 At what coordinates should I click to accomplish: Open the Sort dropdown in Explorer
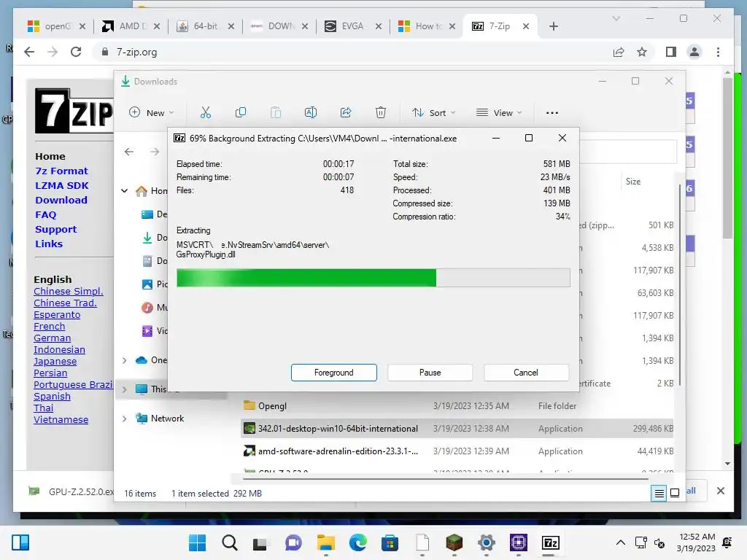pos(433,113)
